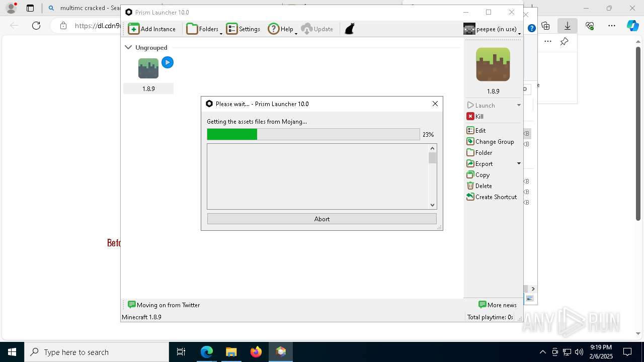Click Copy instance
Image resolution: width=644 pixels, height=362 pixels.
tap(478, 174)
